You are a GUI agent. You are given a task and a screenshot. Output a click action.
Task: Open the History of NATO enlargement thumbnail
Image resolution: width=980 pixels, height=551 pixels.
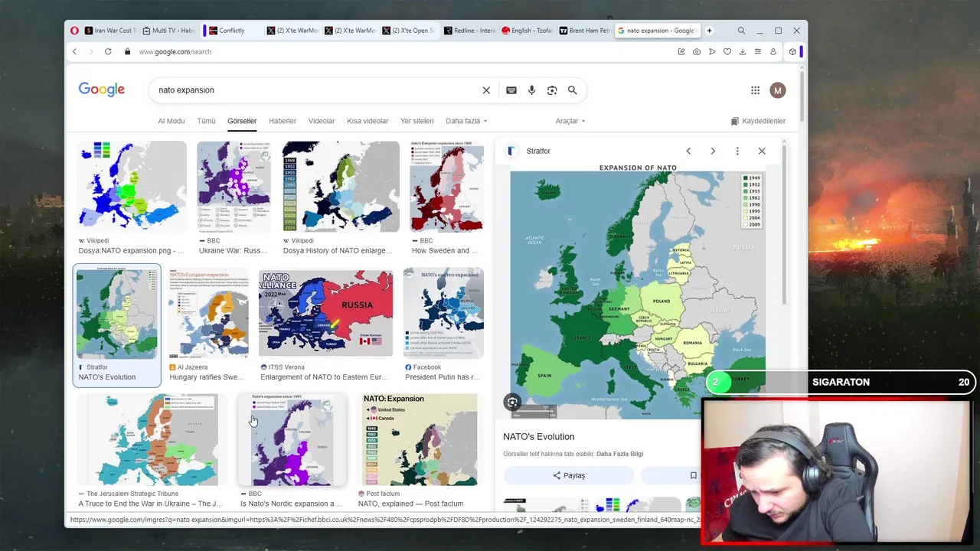pyautogui.click(x=341, y=186)
